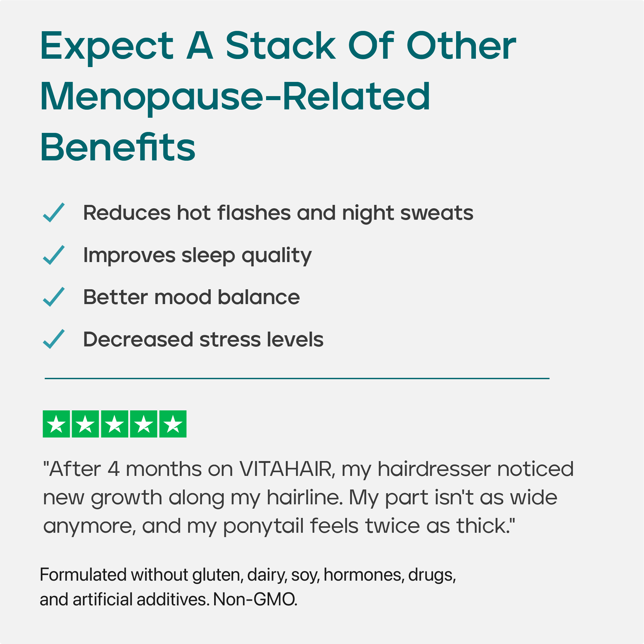644x644 pixels.
Task: Click the 'Benefits' heading word
Action: point(118,147)
